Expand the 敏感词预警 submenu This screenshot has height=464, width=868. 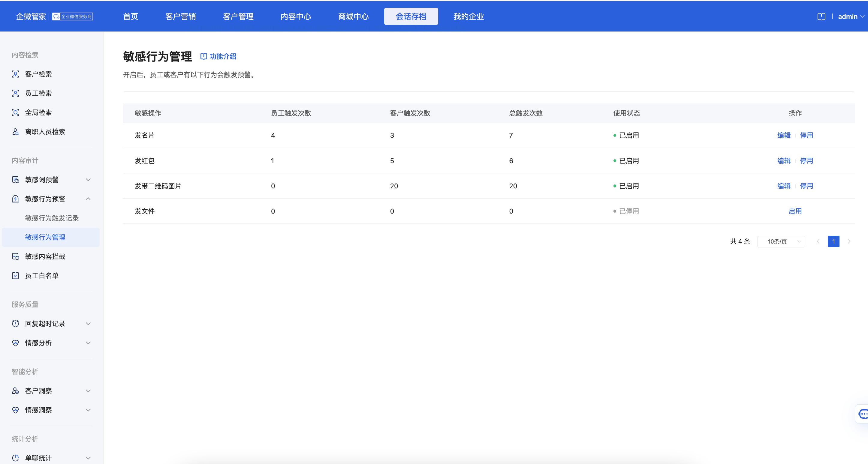[88, 179]
